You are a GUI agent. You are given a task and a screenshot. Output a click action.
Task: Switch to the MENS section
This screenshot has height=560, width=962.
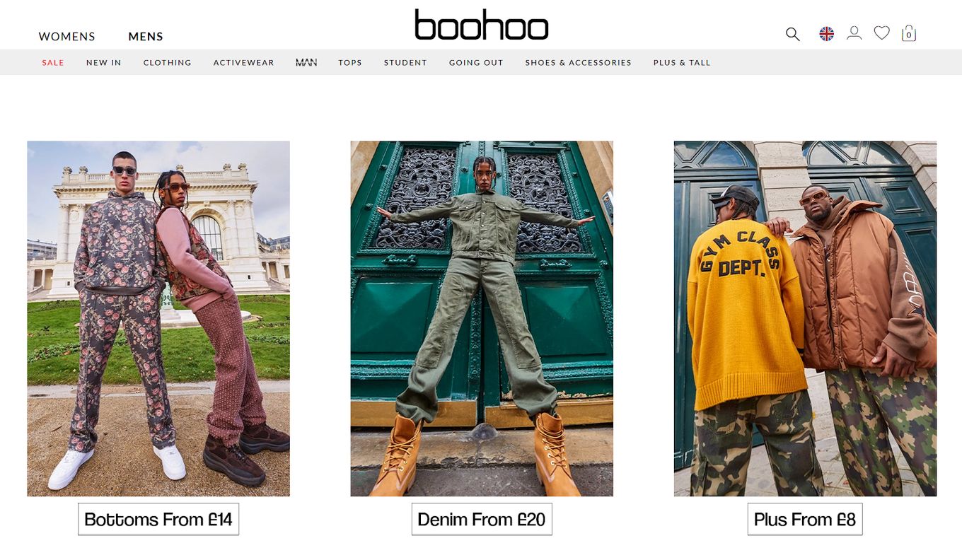click(x=146, y=37)
